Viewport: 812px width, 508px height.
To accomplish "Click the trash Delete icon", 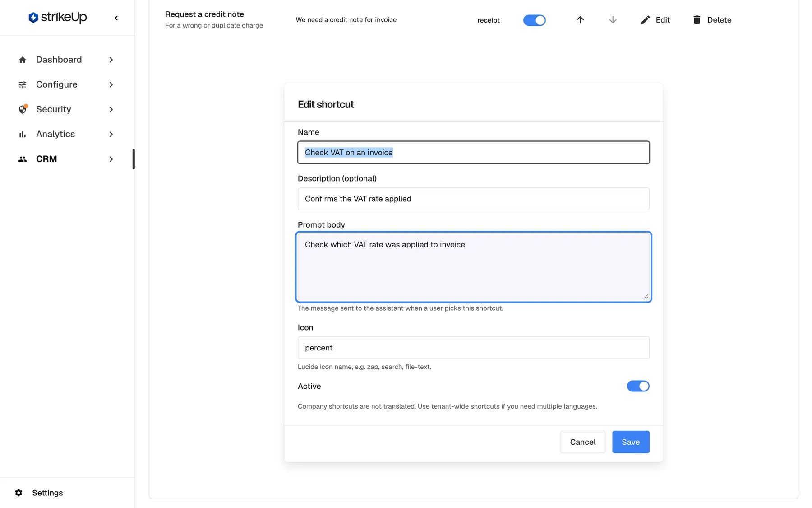I will tap(697, 20).
